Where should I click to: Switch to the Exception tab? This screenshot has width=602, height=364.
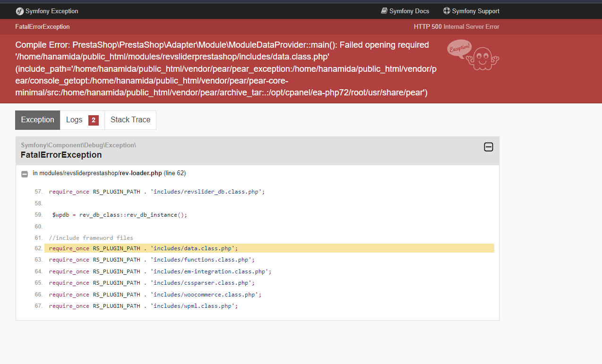click(38, 120)
